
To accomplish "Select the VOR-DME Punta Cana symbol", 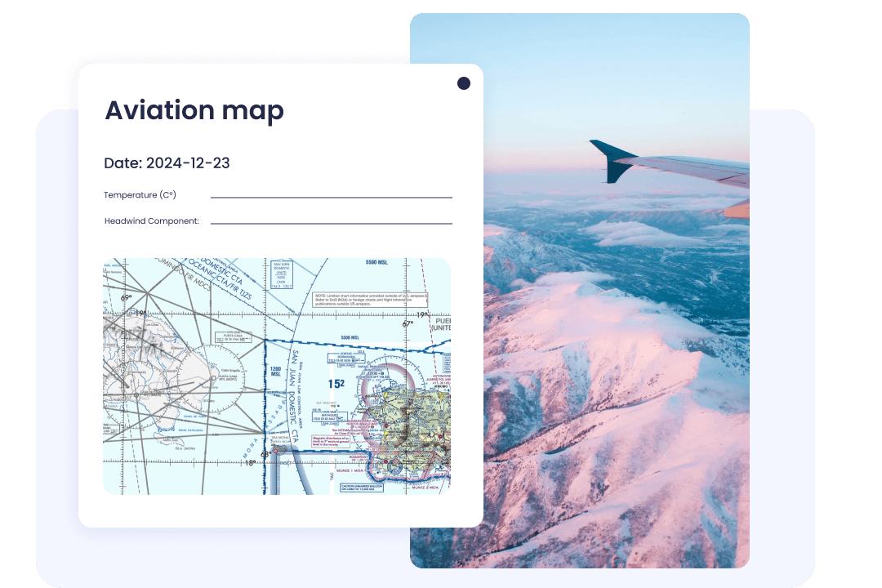I will click(x=235, y=336).
